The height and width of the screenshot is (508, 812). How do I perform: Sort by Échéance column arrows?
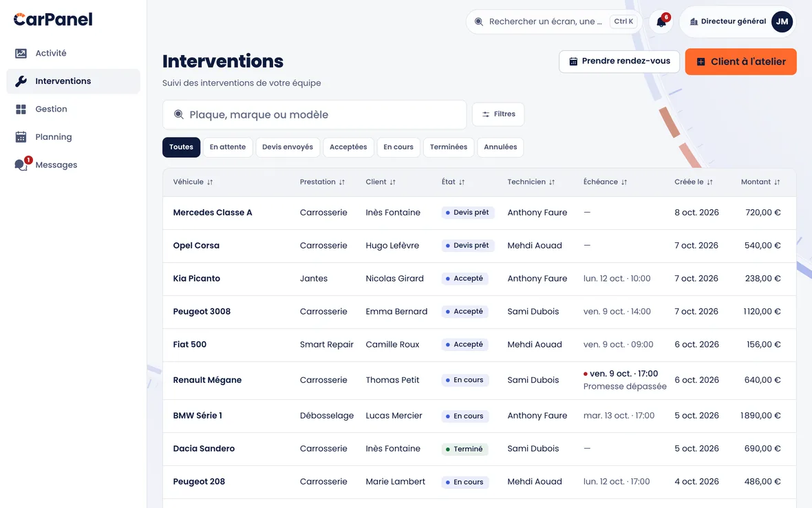(x=624, y=182)
